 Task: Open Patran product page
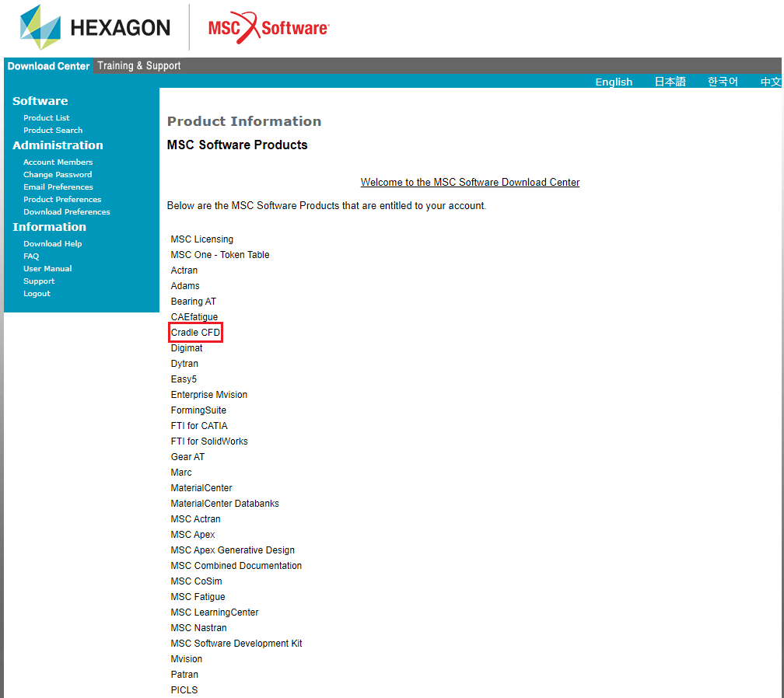click(184, 675)
